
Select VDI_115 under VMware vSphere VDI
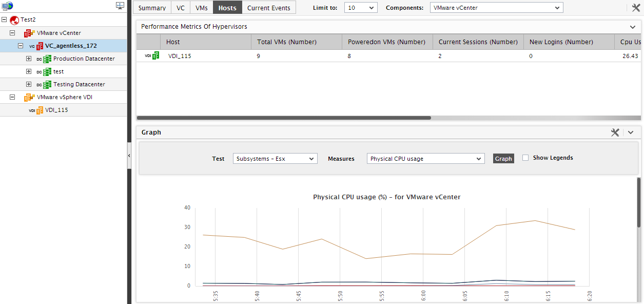[x=56, y=110]
